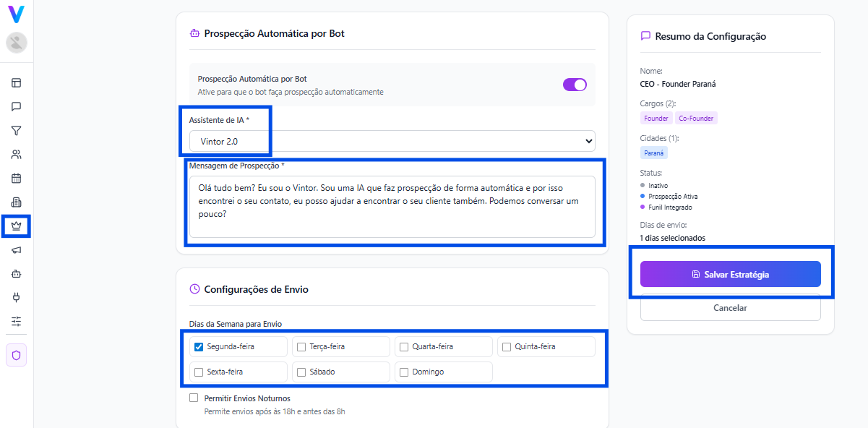Open the bot sidebar icon

tap(16, 274)
